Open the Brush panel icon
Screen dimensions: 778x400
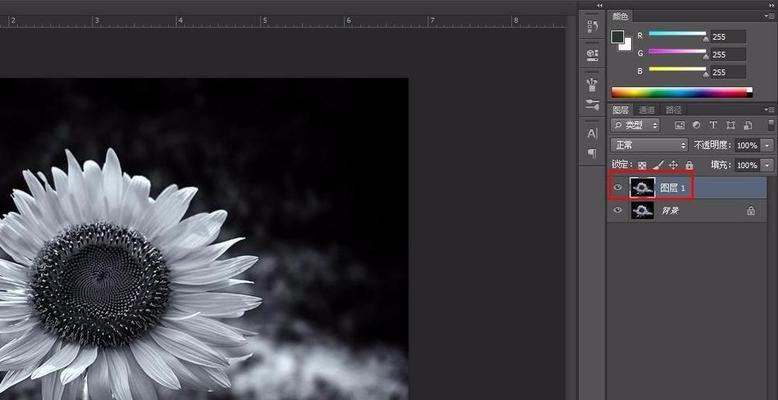tap(592, 104)
